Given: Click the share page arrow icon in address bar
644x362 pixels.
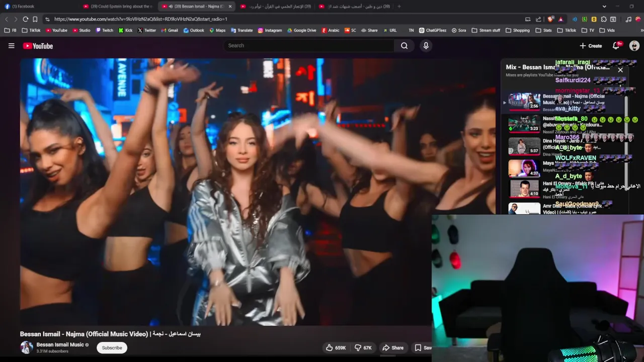Looking at the screenshot, I should point(538,19).
